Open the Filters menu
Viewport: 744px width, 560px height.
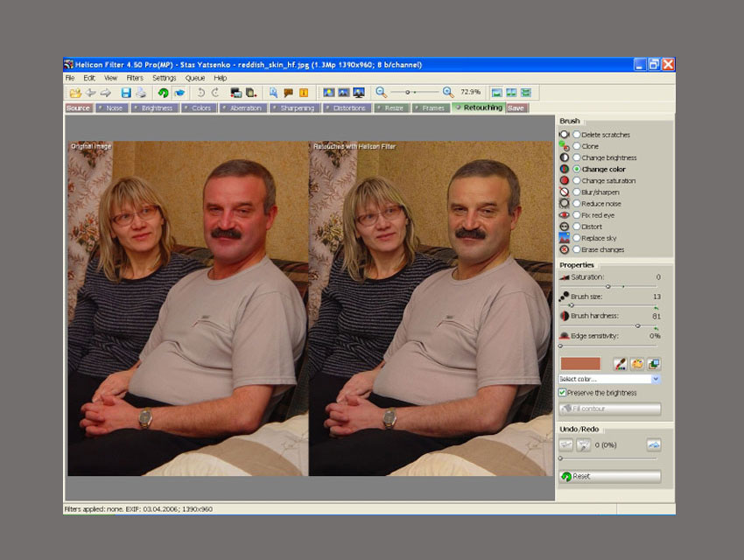135,78
